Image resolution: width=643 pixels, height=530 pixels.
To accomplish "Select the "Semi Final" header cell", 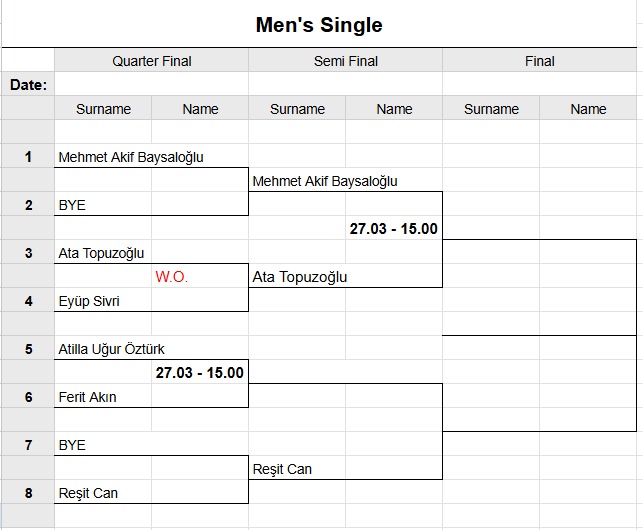I will 345,61.
